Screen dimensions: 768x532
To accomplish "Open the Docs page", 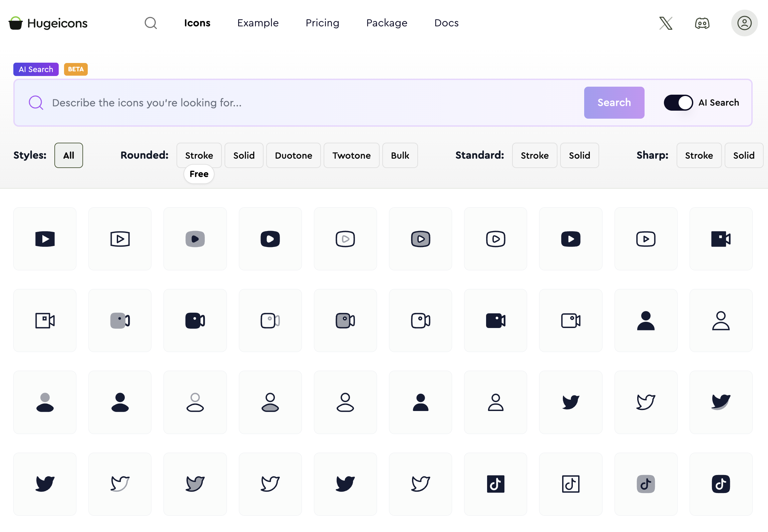I will (x=446, y=23).
